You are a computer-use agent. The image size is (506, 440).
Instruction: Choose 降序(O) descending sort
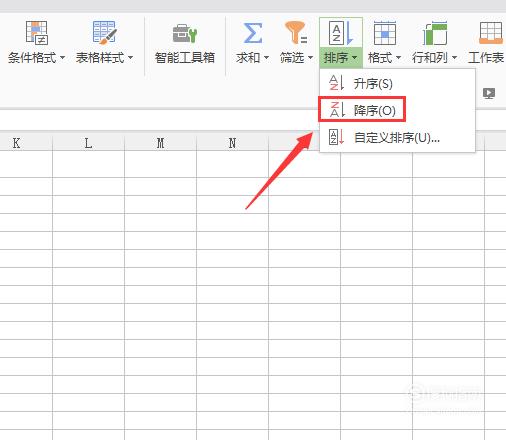point(397,110)
